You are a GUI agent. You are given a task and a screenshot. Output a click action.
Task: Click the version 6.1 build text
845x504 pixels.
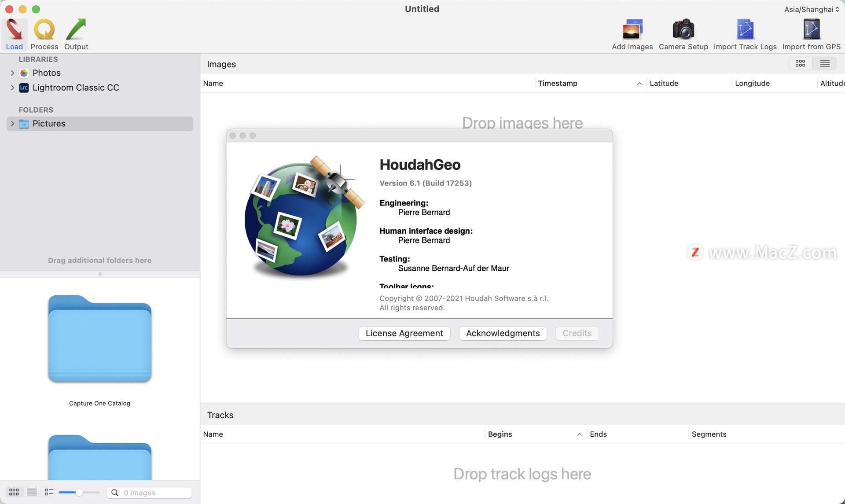pos(426,183)
